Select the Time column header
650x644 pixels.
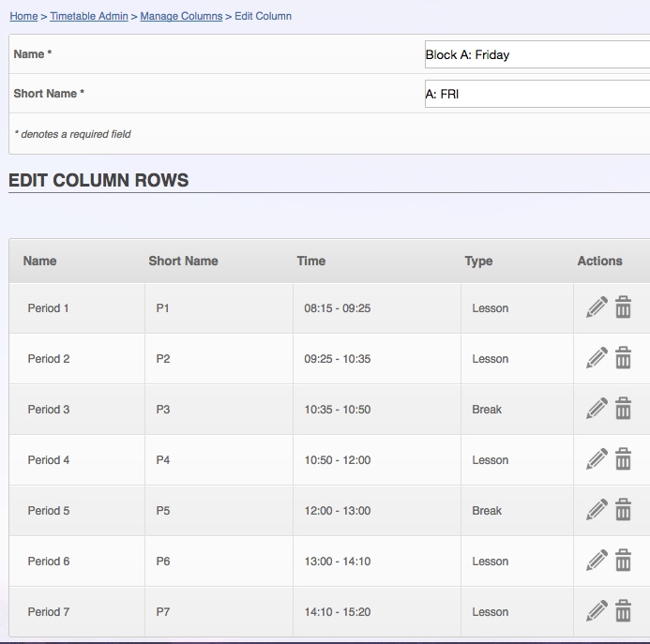(x=310, y=261)
